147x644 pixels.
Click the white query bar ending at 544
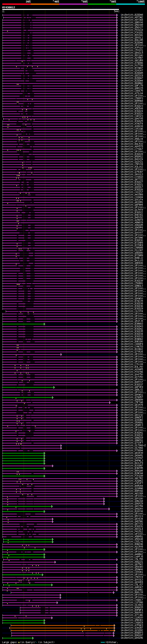[61, 9]
